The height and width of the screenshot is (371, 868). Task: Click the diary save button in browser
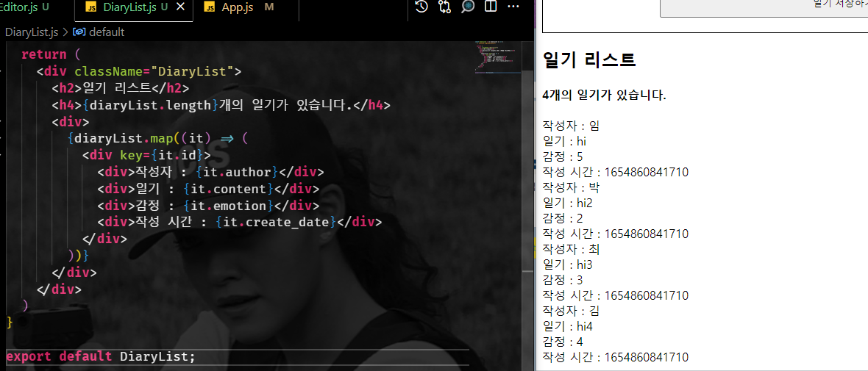[x=764, y=8]
